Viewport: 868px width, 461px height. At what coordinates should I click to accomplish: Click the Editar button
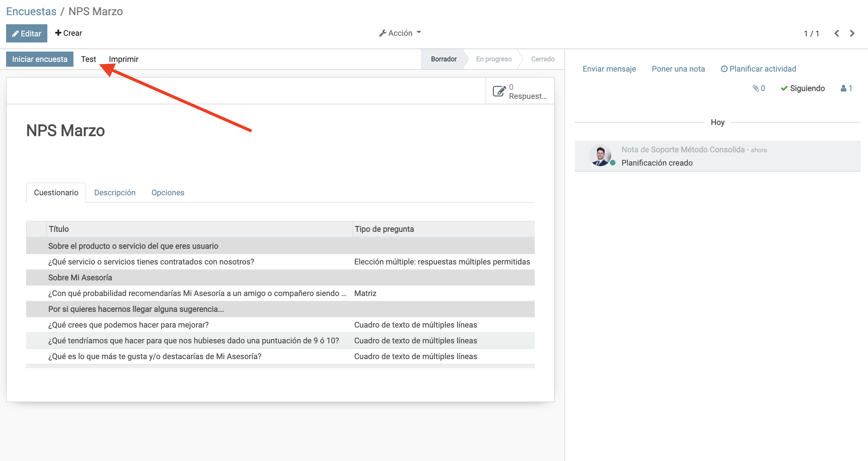point(27,33)
